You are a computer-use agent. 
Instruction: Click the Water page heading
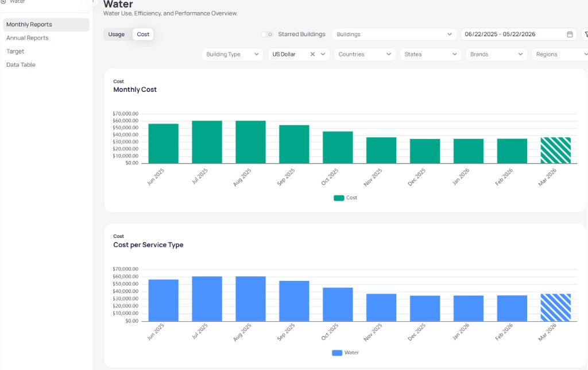(x=118, y=4)
